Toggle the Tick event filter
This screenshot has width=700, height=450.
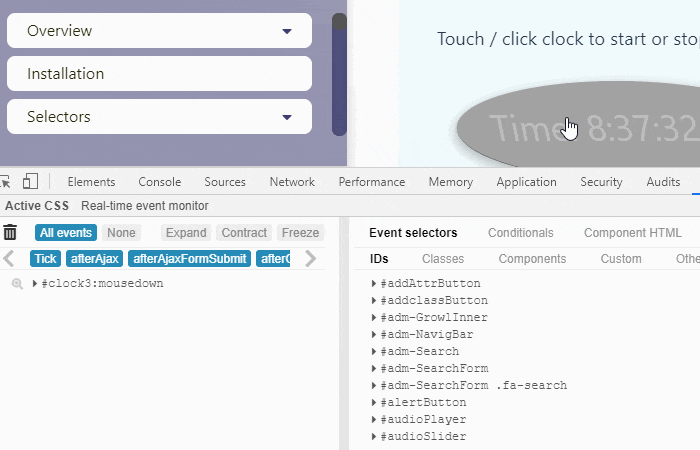pyautogui.click(x=45, y=259)
